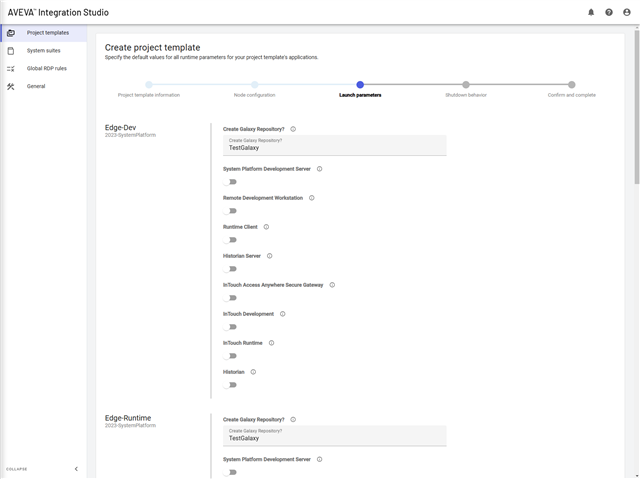
Task: Open the notifications bell icon
Action: tap(591, 12)
